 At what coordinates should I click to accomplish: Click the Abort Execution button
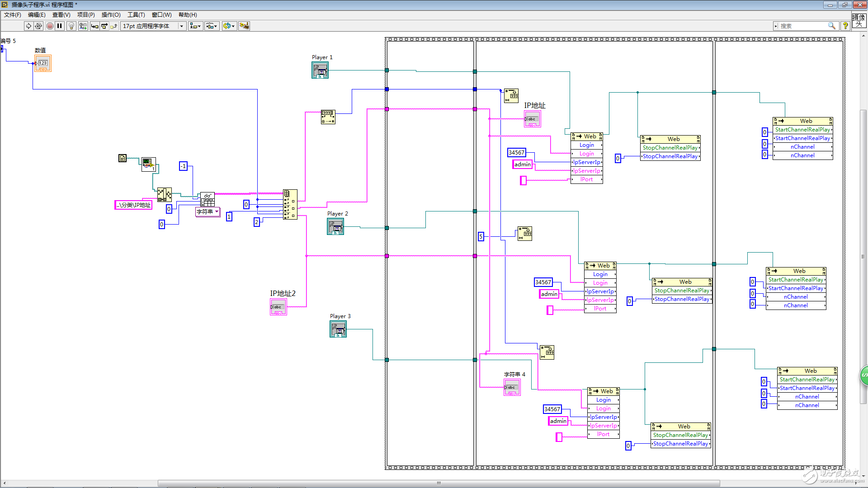pyautogui.click(x=50, y=26)
